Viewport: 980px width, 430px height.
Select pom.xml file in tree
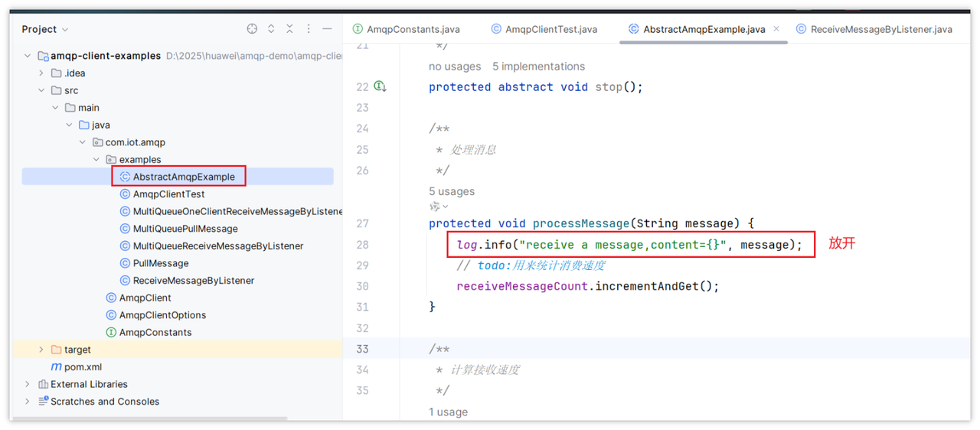point(83,366)
